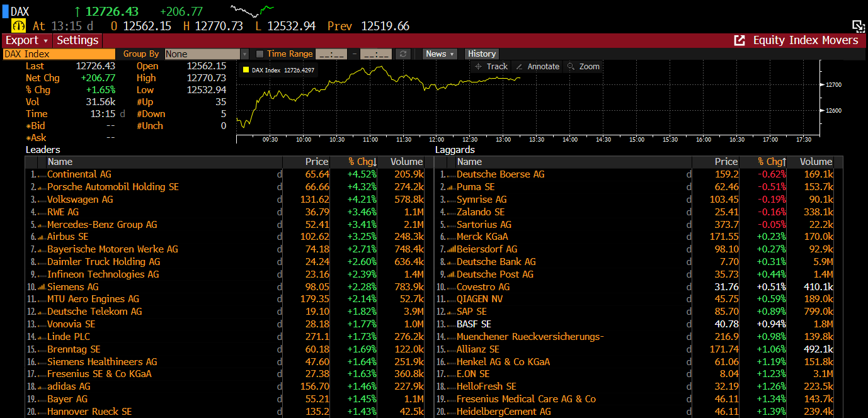868x418 pixels.
Task: Open the Export dropdown menu
Action: (26, 40)
